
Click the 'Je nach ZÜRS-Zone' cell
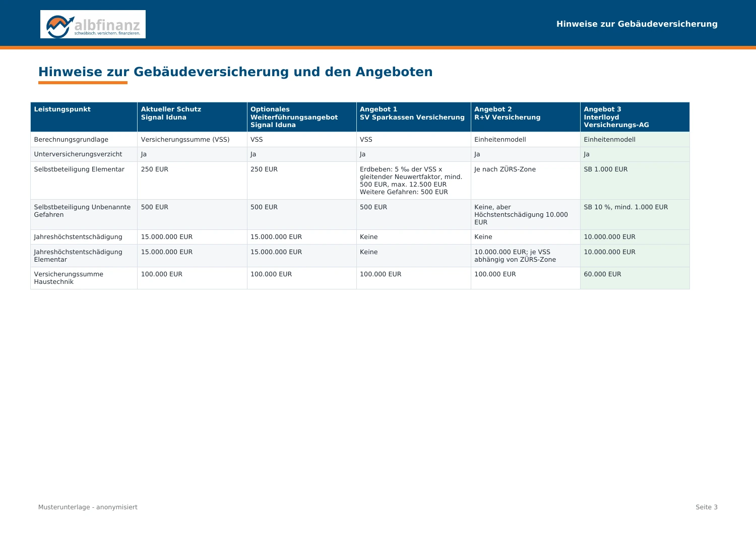point(525,181)
